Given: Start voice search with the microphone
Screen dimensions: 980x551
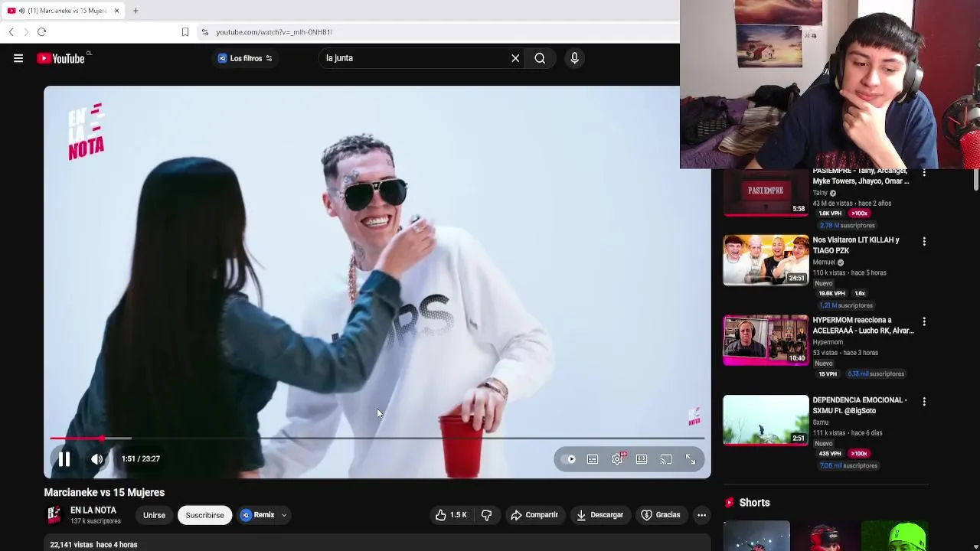Looking at the screenshot, I should (574, 58).
